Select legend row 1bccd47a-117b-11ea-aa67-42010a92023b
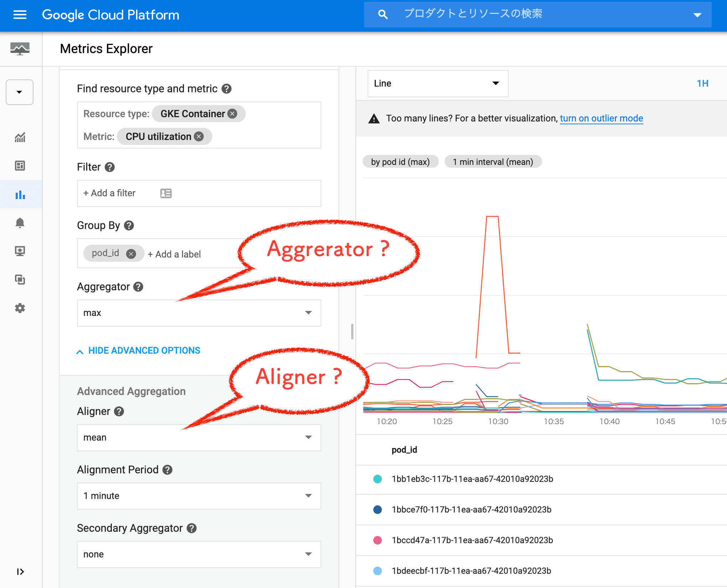 pyautogui.click(x=541, y=540)
